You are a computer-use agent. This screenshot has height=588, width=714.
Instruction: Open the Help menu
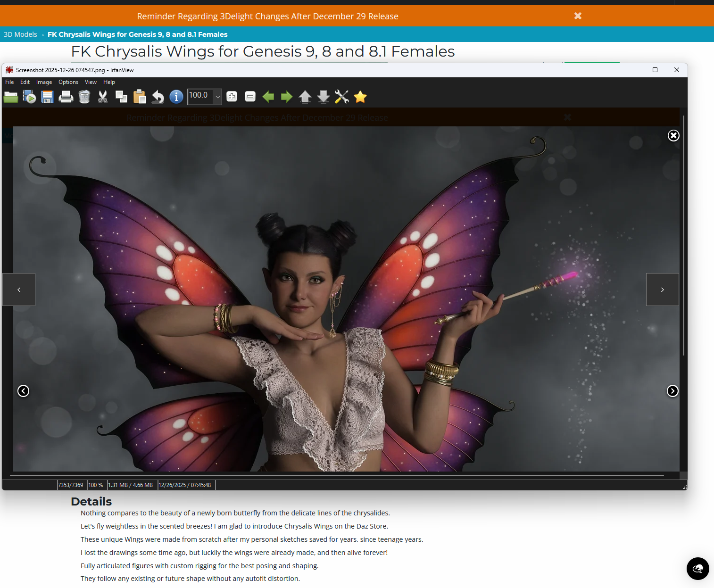pyautogui.click(x=109, y=82)
